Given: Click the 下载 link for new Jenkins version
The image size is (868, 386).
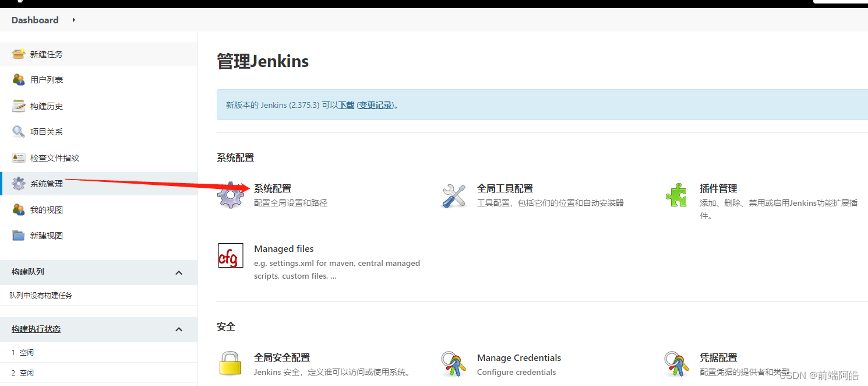Looking at the screenshot, I should pyautogui.click(x=346, y=105).
